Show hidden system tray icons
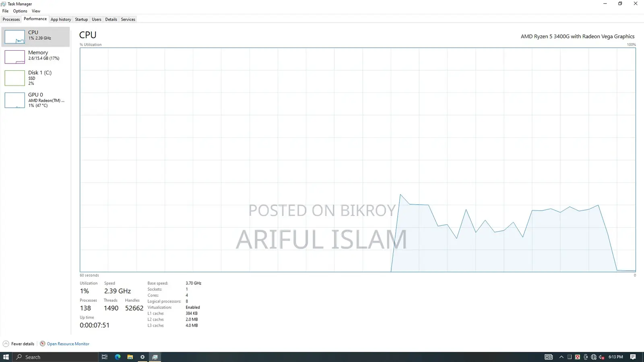 pyautogui.click(x=561, y=357)
